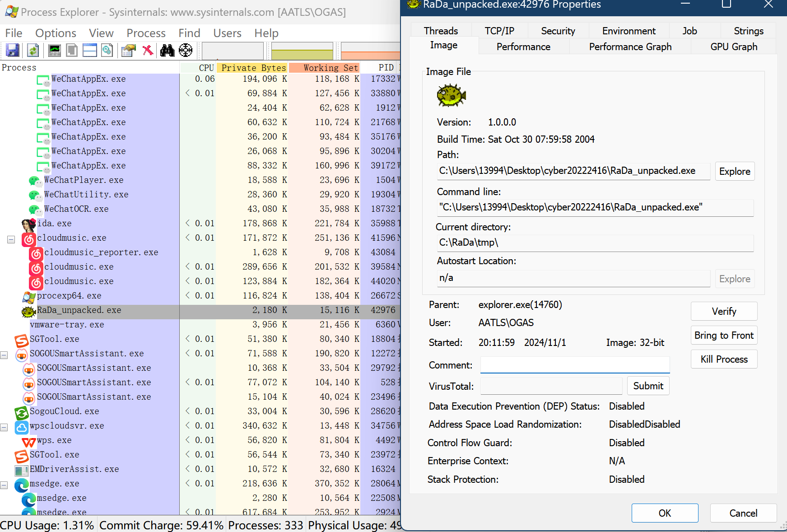Collapse the SOGOUSmartAssistant.exe tree node
787x532 pixels.
pyautogui.click(x=4, y=355)
